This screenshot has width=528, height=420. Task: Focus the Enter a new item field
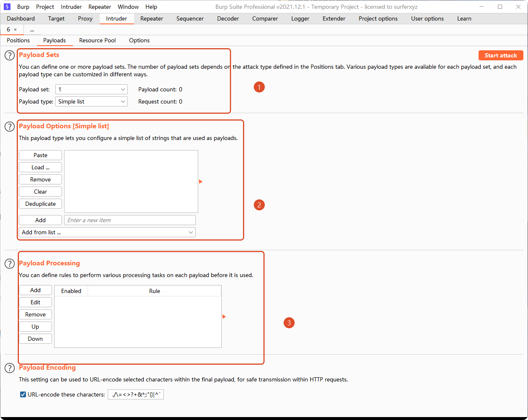(x=130, y=220)
